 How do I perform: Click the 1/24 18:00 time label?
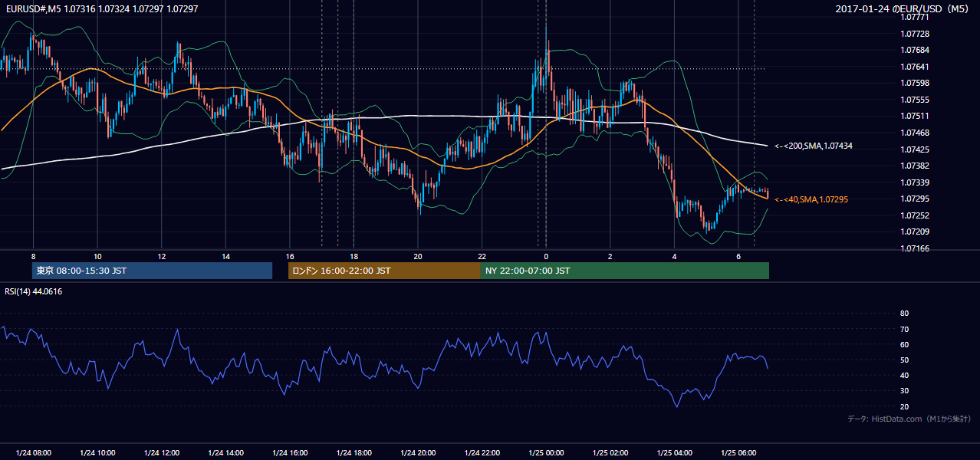(354, 452)
